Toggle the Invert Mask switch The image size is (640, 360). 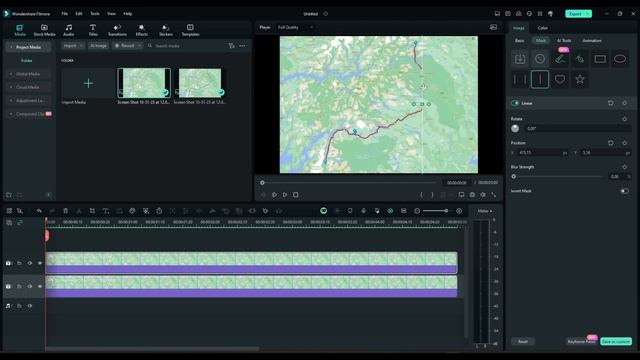pyautogui.click(x=624, y=191)
